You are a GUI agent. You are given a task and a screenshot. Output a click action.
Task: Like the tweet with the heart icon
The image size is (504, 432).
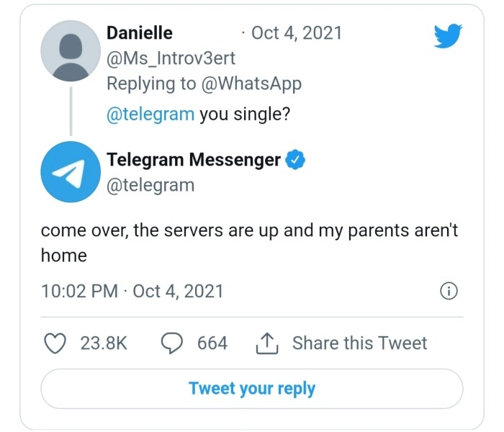(x=56, y=343)
